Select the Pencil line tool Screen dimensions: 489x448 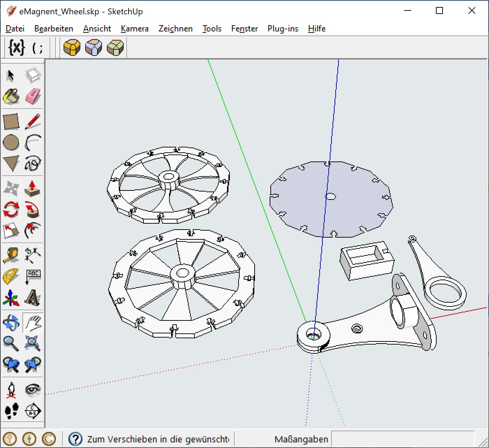pyautogui.click(x=33, y=121)
